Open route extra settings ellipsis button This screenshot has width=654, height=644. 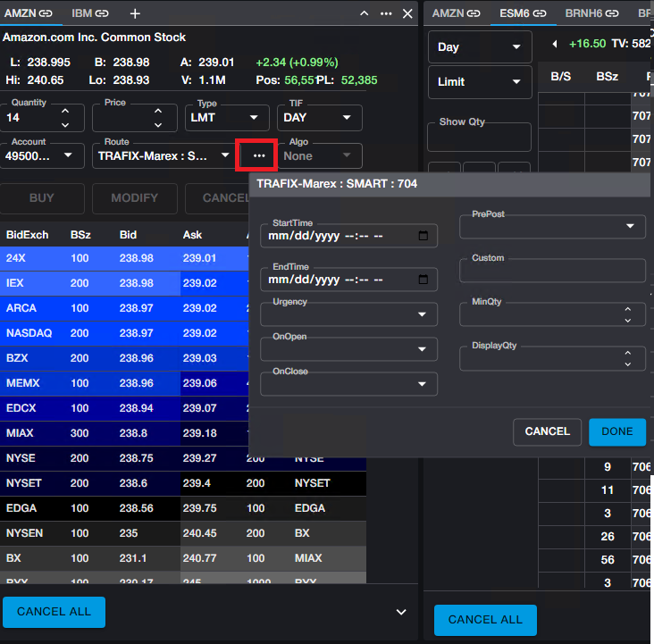[259, 155]
